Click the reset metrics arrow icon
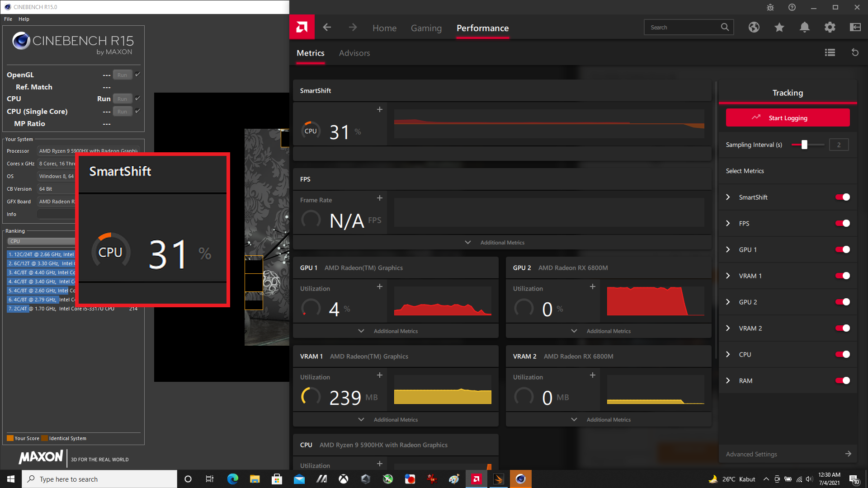This screenshot has width=868, height=488. click(x=855, y=53)
